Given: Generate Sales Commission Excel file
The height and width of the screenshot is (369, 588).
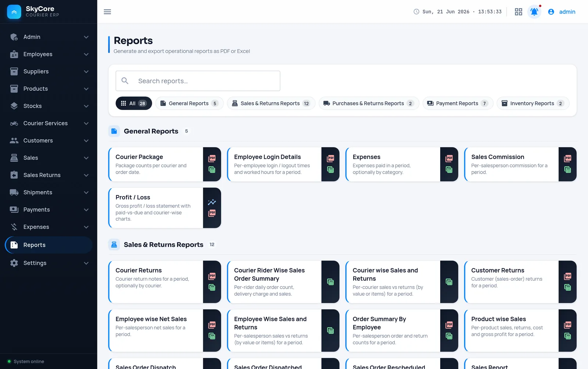Looking at the screenshot, I should 568,170.
